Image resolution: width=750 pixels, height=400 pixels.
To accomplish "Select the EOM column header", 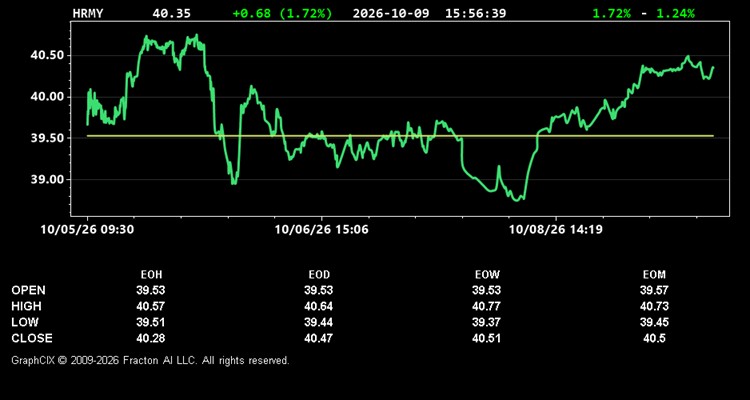I will click(x=654, y=275).
